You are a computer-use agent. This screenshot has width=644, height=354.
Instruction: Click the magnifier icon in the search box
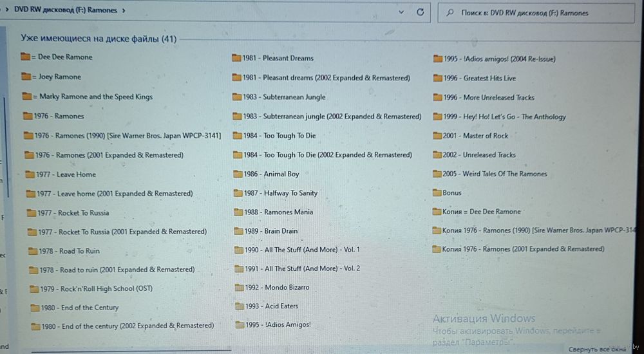click(450, 13)
